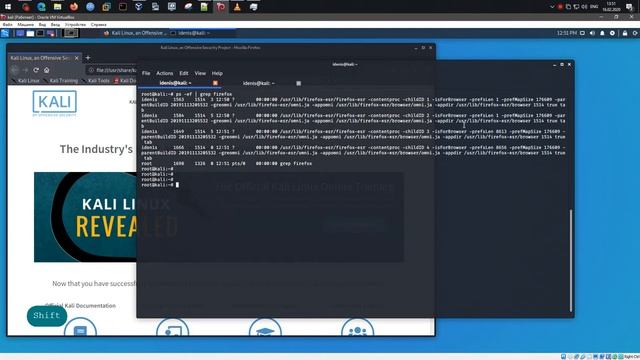
Task: Open File Explorer on Windows taskbar
Action: point(58,7)
